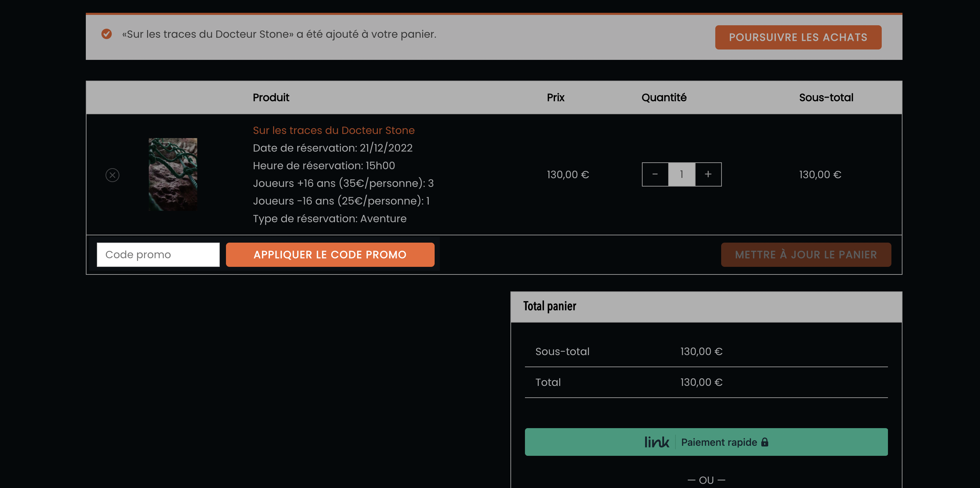
Task: Click Mettre à jour le panier button
Action: (806, 254)
